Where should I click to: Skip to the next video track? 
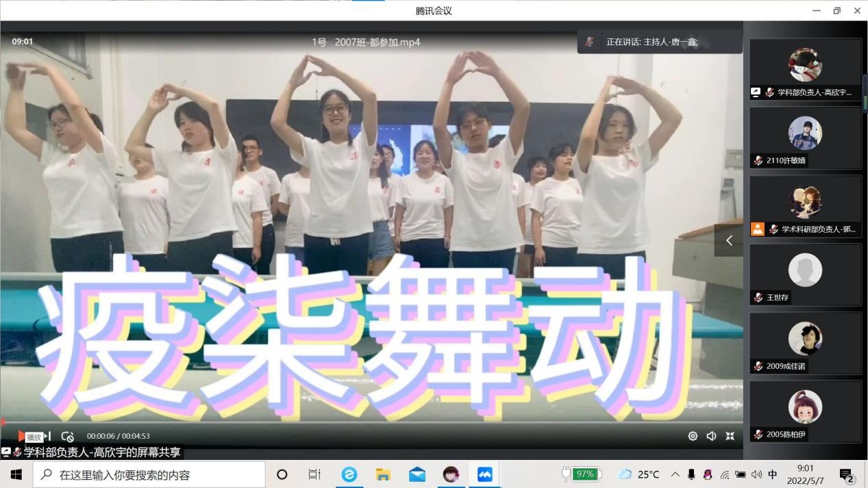click(48, 436)
